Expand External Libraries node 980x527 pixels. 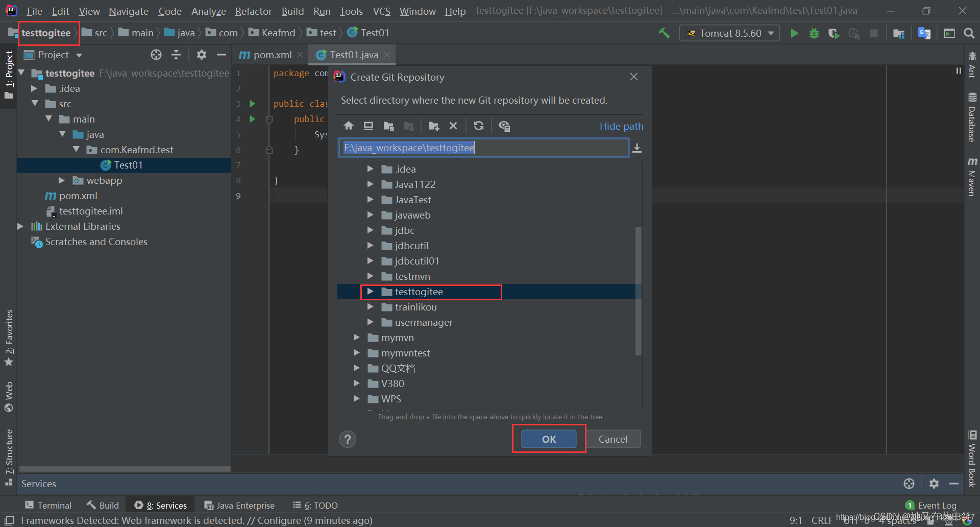tap(20, 226)
